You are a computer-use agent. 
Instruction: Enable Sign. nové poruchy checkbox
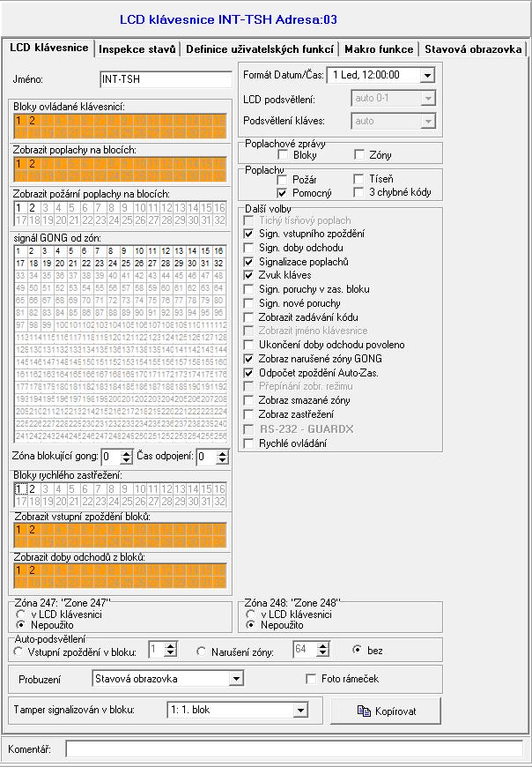coord(248,303)
